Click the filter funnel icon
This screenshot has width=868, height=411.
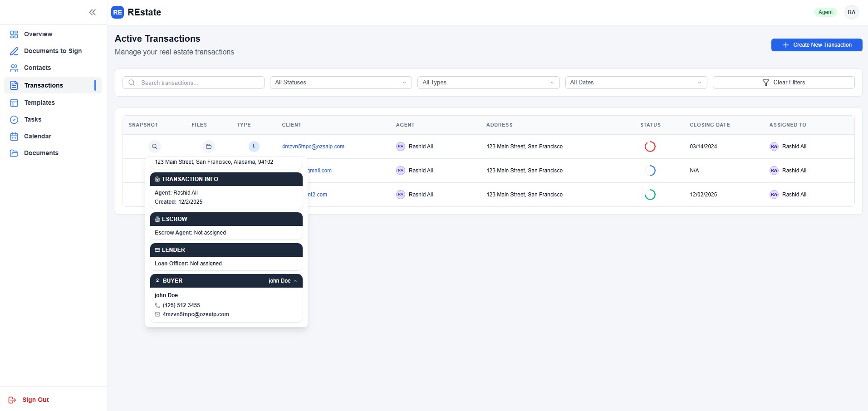click(766, 83)
